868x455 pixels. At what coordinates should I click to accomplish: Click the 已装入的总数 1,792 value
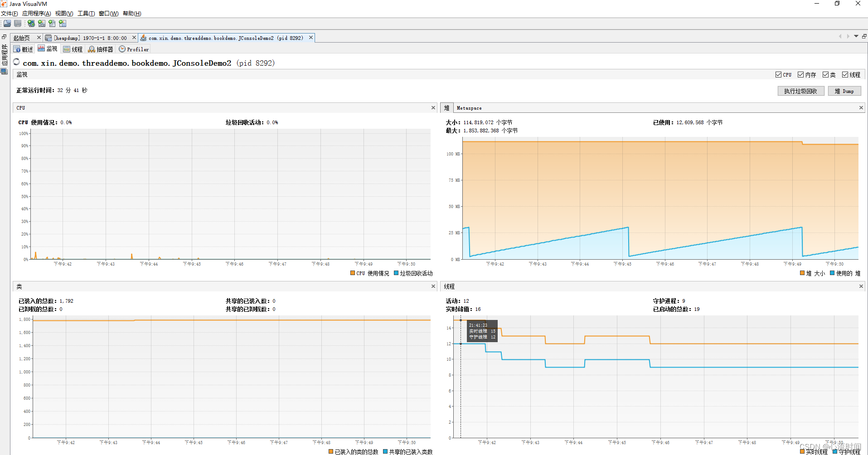(46, 301)
